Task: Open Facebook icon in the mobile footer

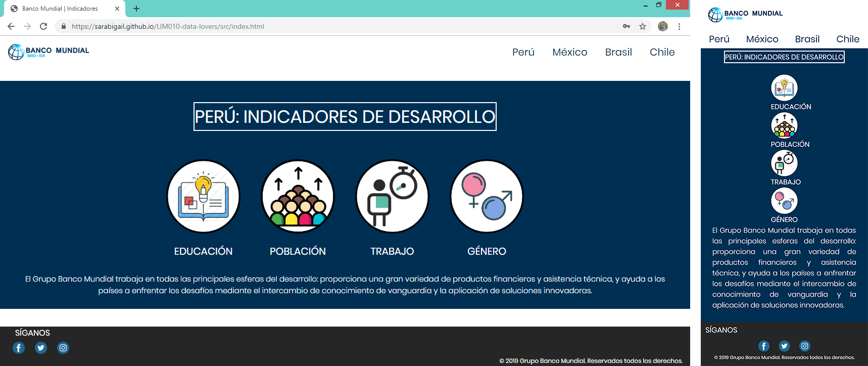Action: pyautogui.click(x=764, y=346)
